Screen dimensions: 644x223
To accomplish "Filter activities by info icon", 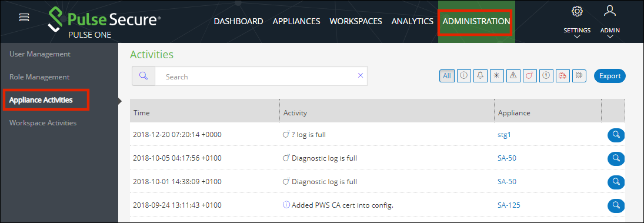I will point(463,75).
